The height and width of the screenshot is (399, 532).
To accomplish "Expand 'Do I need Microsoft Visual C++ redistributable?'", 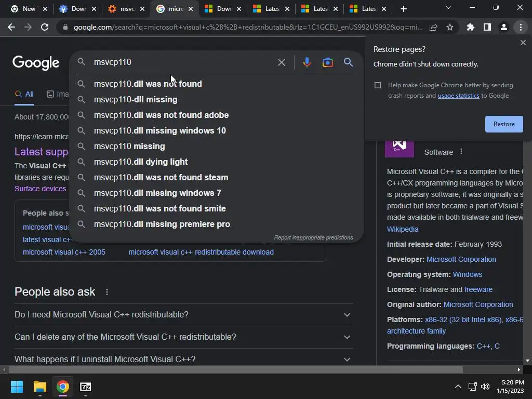I will [183, 314].
